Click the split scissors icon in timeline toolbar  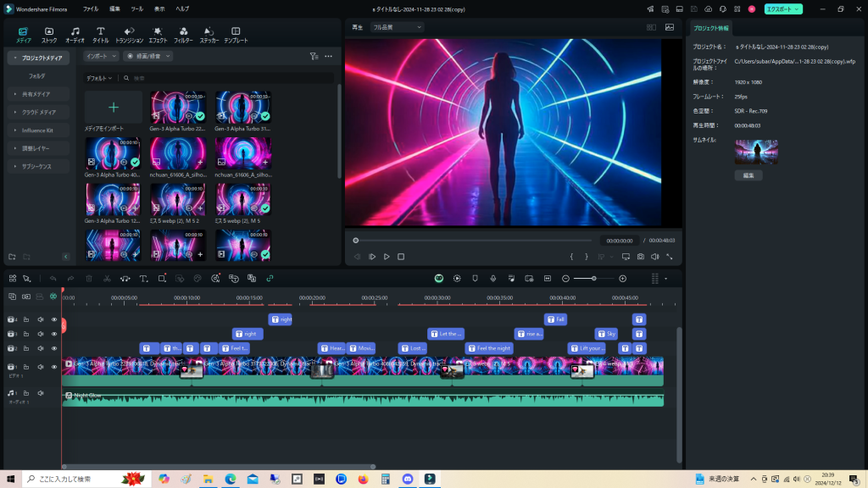pyautogui.click(x=107, y=278)
